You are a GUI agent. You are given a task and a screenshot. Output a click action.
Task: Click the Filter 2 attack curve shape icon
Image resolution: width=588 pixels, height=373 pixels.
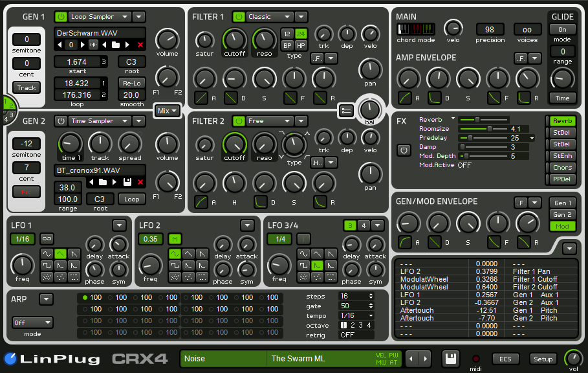(x=201, y=202)
